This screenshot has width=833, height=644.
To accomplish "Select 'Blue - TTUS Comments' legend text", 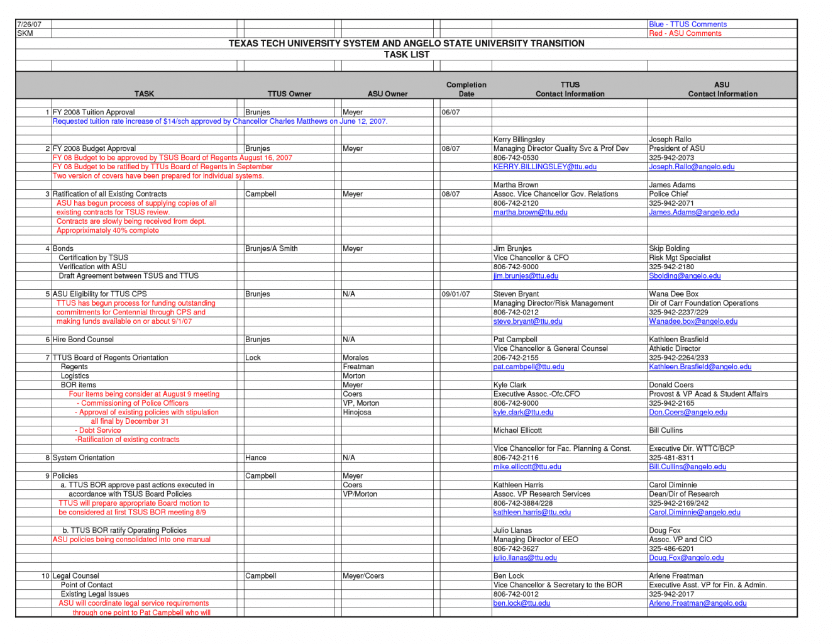I will point(688,25).
